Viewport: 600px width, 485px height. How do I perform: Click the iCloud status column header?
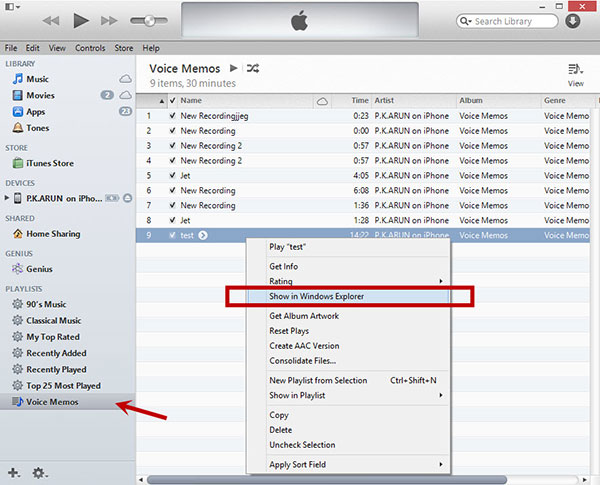click(x=322, y=101)
